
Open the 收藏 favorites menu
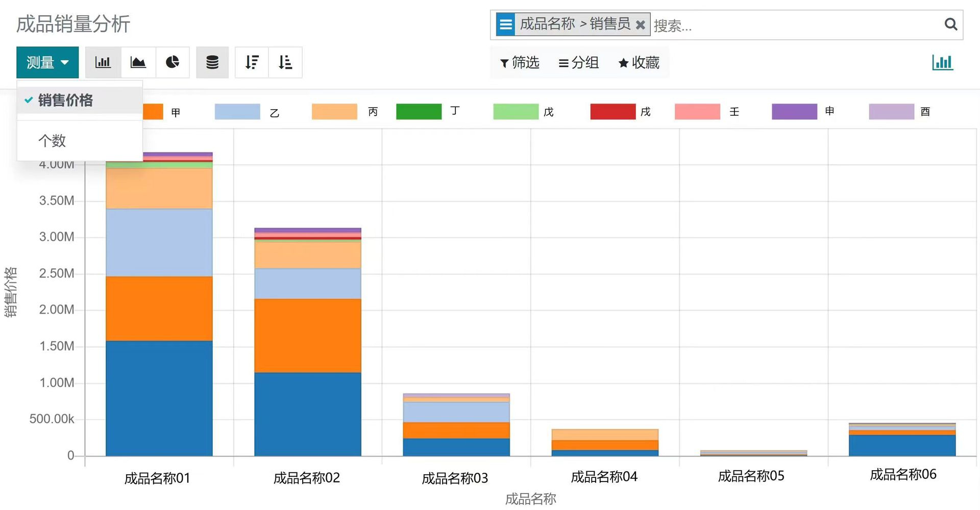click(x=639, y=63)
